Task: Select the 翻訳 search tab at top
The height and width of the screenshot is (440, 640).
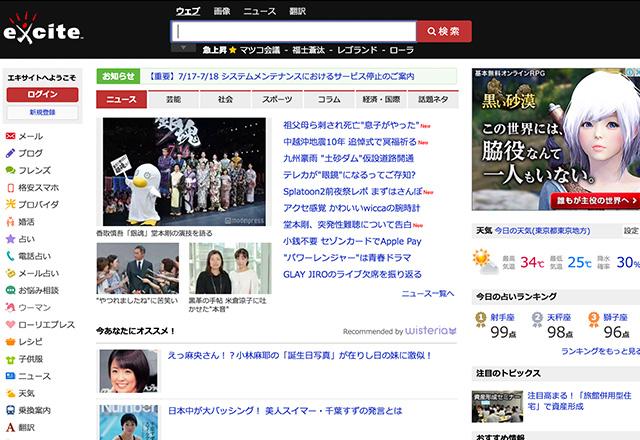Action: [x=297, y=11]
